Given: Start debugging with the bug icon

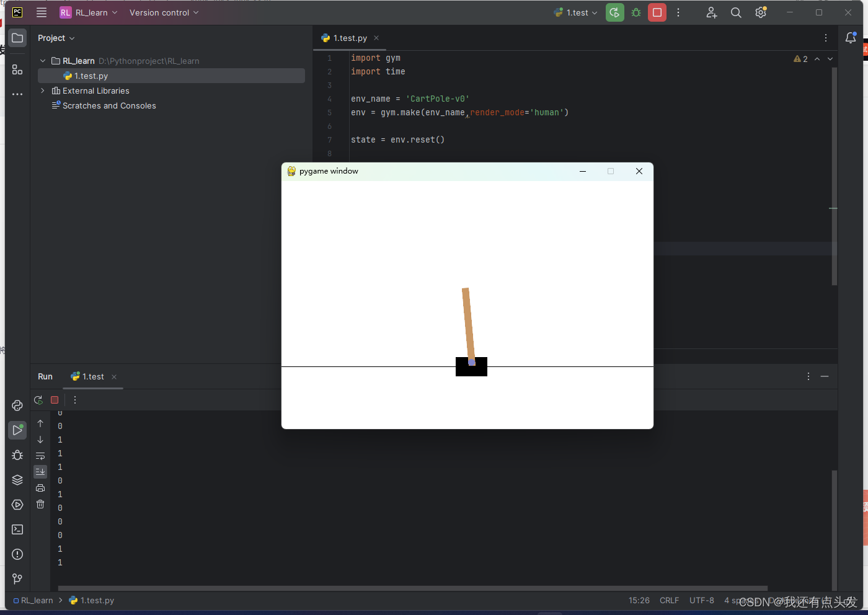Looking at the screenshot, I should (635, 12).
